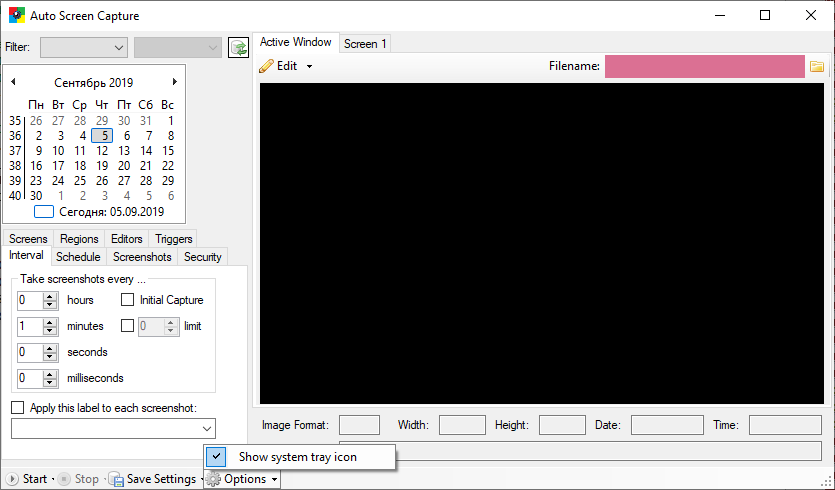Click the refresh filter icon
835x490 pixels.
click(238, 47)
